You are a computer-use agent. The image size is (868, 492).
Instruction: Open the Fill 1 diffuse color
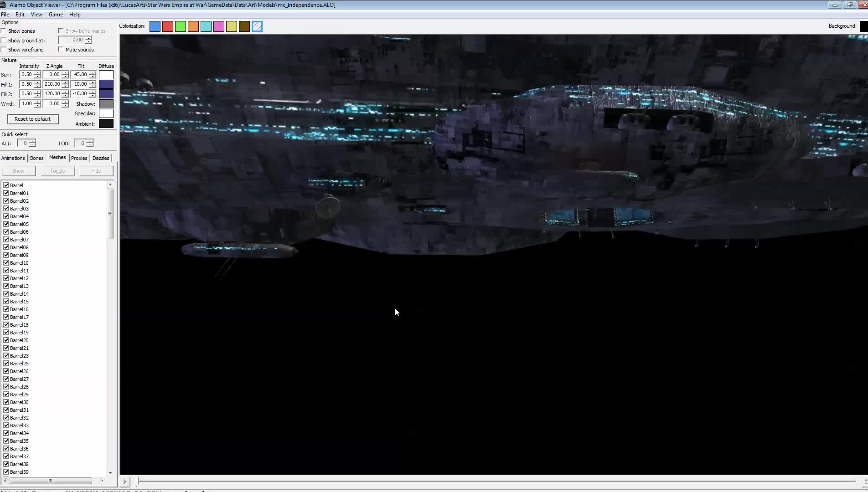106,84
